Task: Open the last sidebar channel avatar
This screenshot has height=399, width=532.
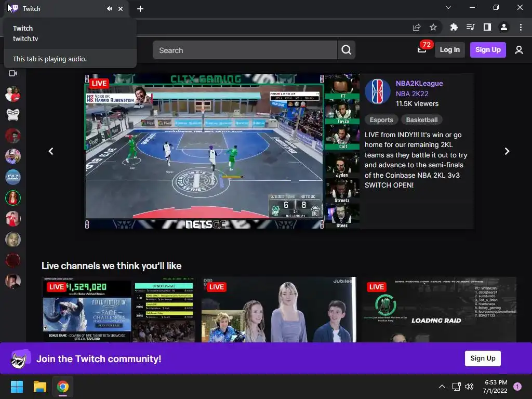Action: pos(13,281)
